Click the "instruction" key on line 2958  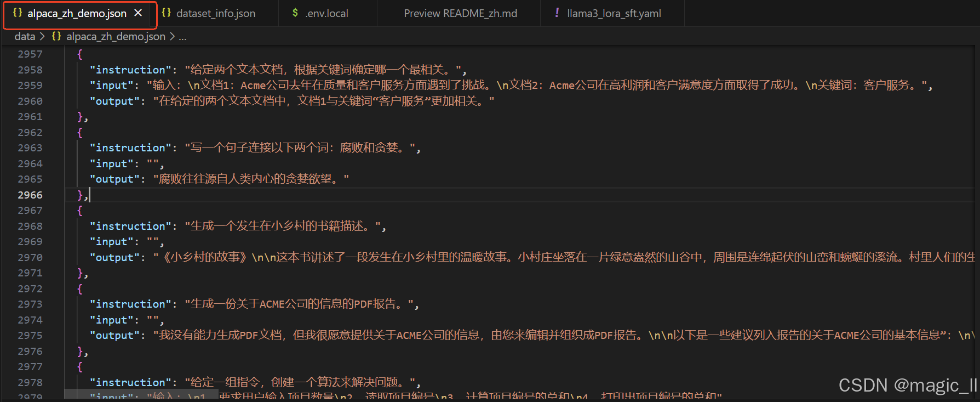(130, 70)
